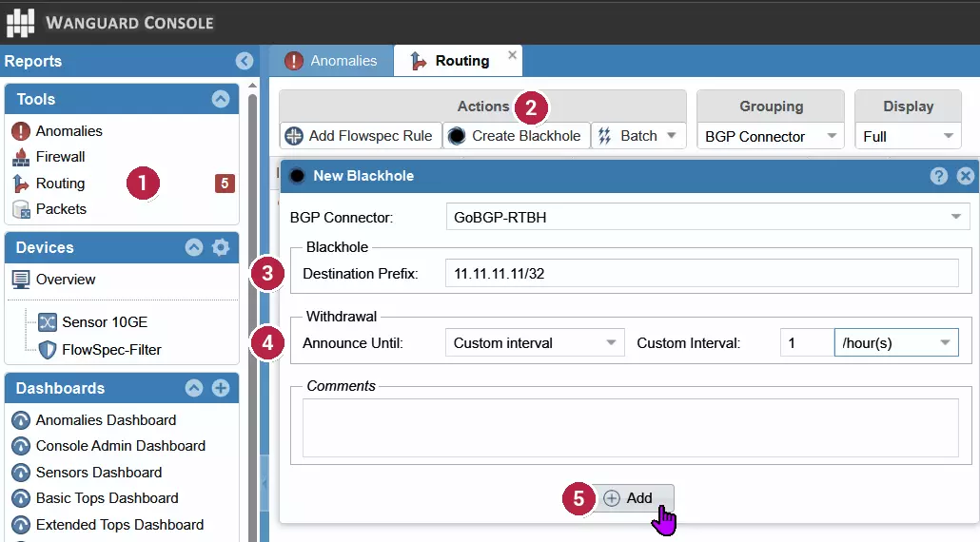This screenshot has width=980, height=542.
Task: Click the Create Blackhole button
Action: [517, 135]
